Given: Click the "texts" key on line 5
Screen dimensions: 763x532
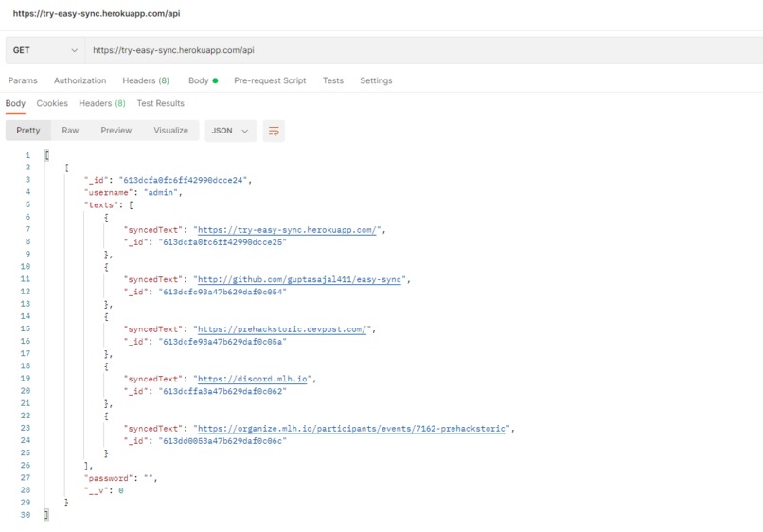Looking at the screenshot, I should (x=101, y=204).
